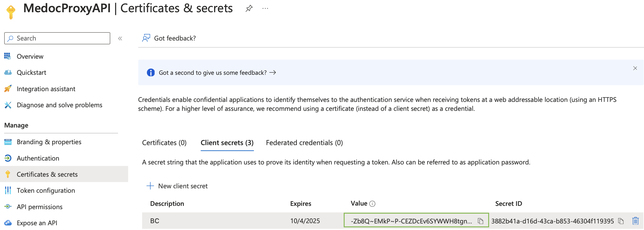Go to Quickstart page
Screen dimensions: 644x230
coord(31,73)
